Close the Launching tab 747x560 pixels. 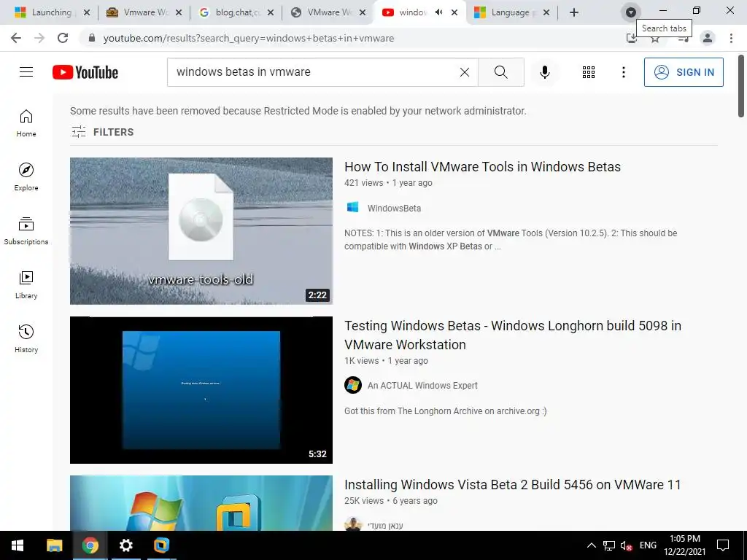tap(87, 12)
